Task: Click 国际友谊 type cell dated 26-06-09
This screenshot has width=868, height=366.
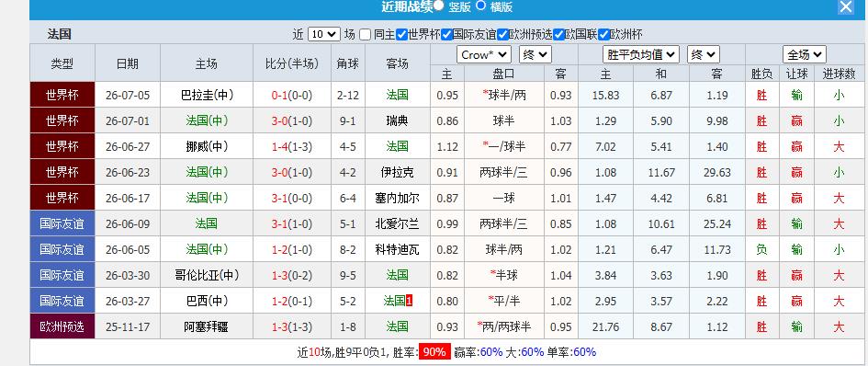Action: pos(62,223)
